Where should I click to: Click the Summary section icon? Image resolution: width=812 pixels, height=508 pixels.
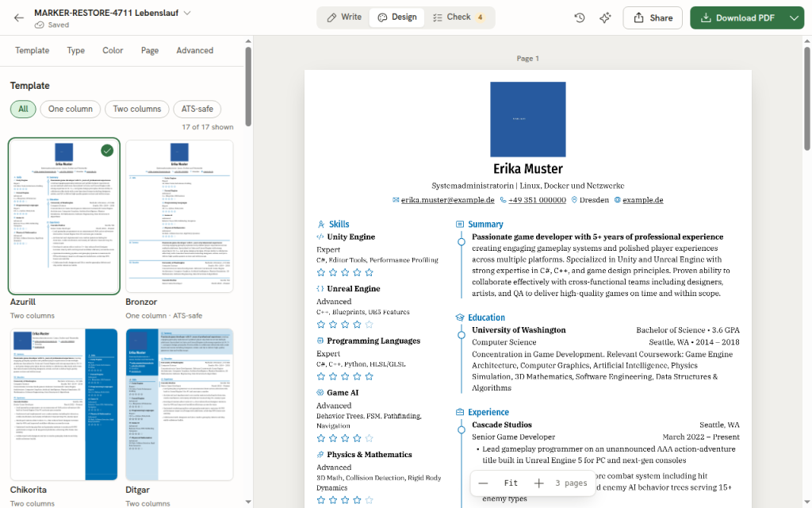click(x=459, y=225)
